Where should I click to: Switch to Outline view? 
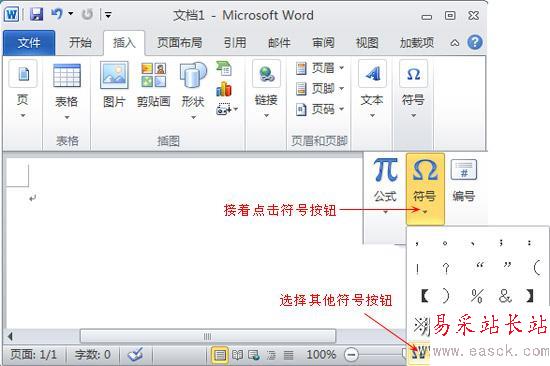pyautogui.click(x=271, y=355)
